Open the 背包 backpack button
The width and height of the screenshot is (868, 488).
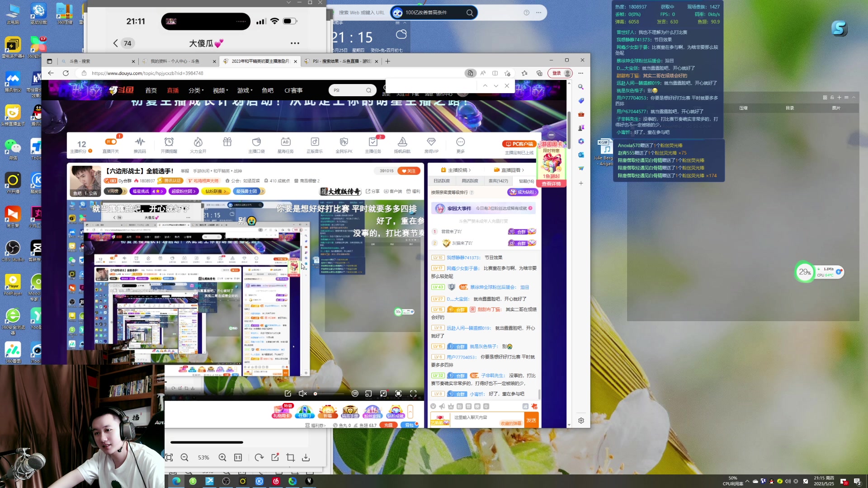click(x=409, y=425)
